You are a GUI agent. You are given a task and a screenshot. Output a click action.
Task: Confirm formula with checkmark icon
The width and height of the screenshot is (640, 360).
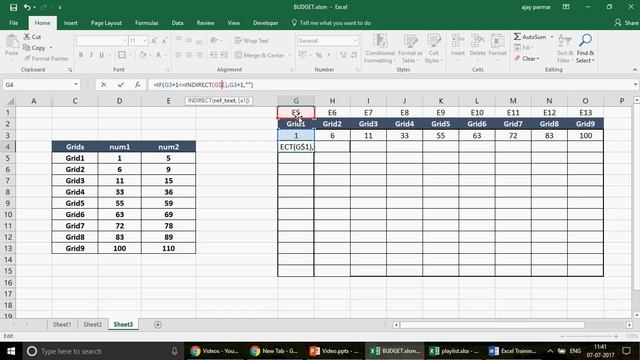[120, 84]
